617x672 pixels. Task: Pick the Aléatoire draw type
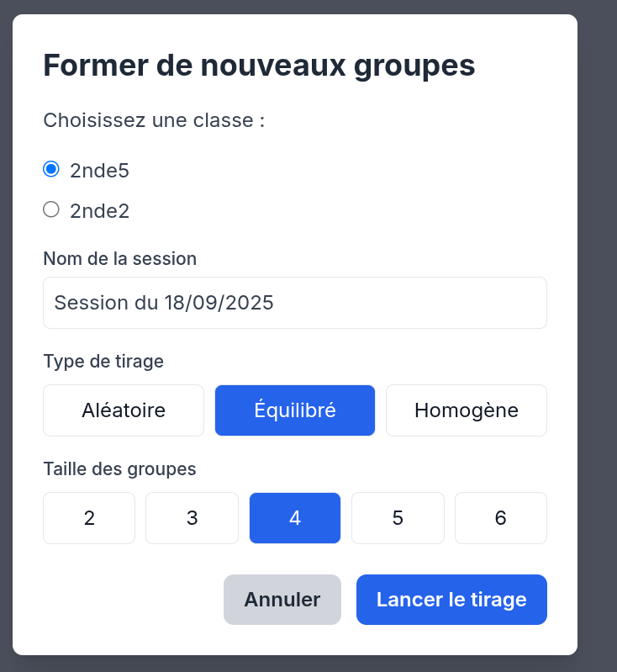124,410
